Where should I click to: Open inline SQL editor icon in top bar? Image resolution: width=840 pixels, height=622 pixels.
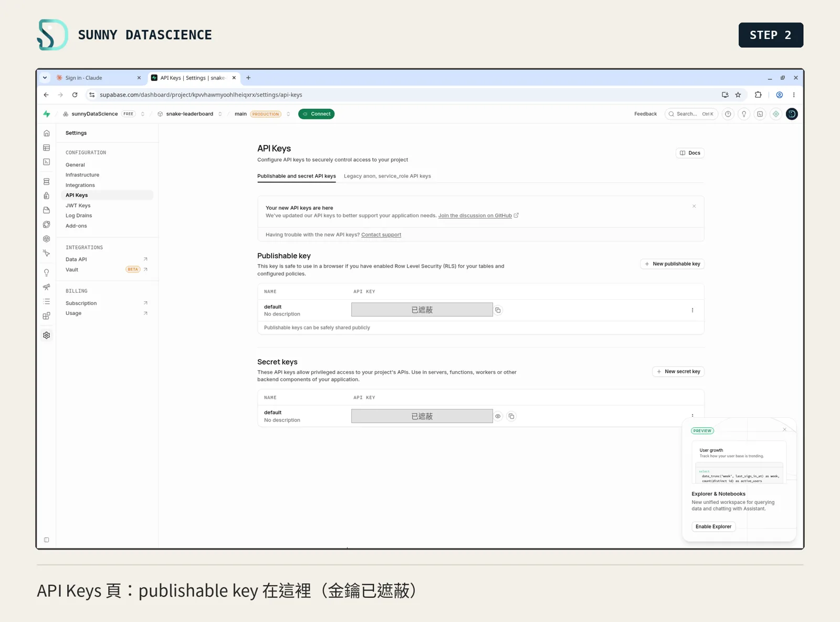coord(760,114)
